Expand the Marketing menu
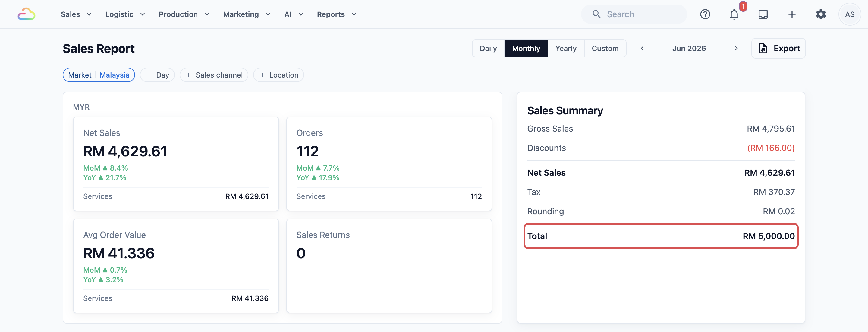868x332 pixels. point(247,14)
